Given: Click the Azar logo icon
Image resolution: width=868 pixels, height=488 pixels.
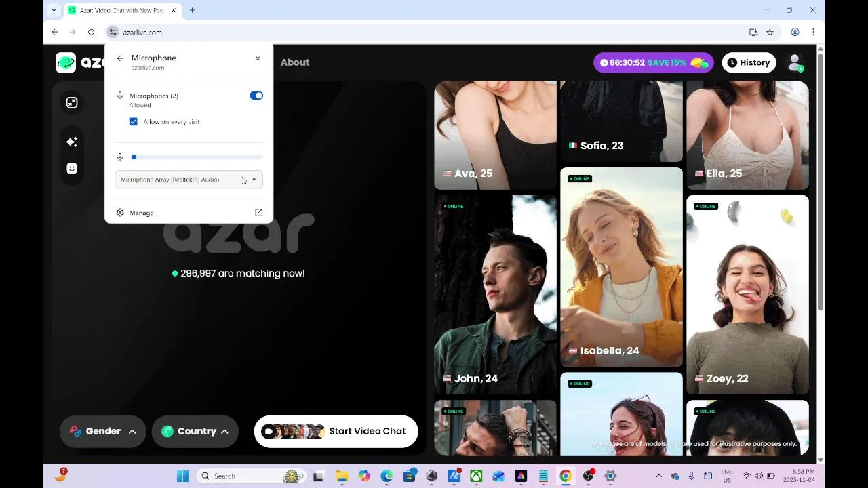Looking at the screenshot, I should (x=66, y=62).
